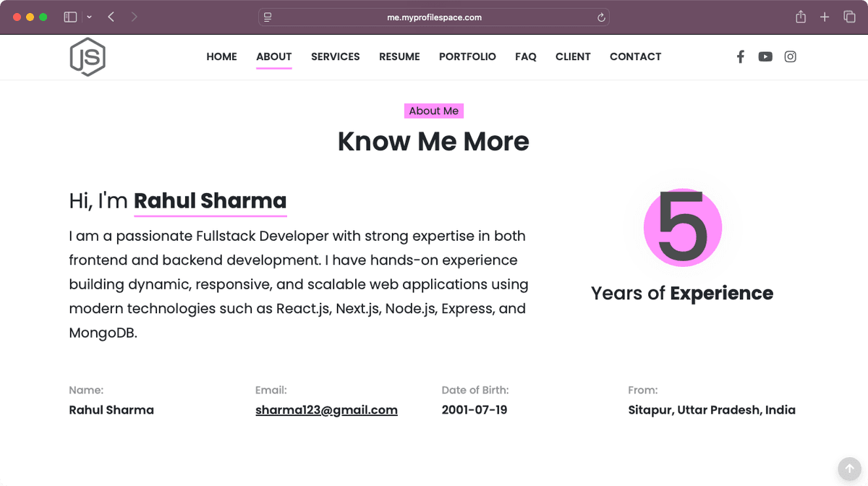Image resolution: width=868 pixels, height=486 pixels.
Task: Click the scroll-to-top arrow button
Action: coord(850,468)
